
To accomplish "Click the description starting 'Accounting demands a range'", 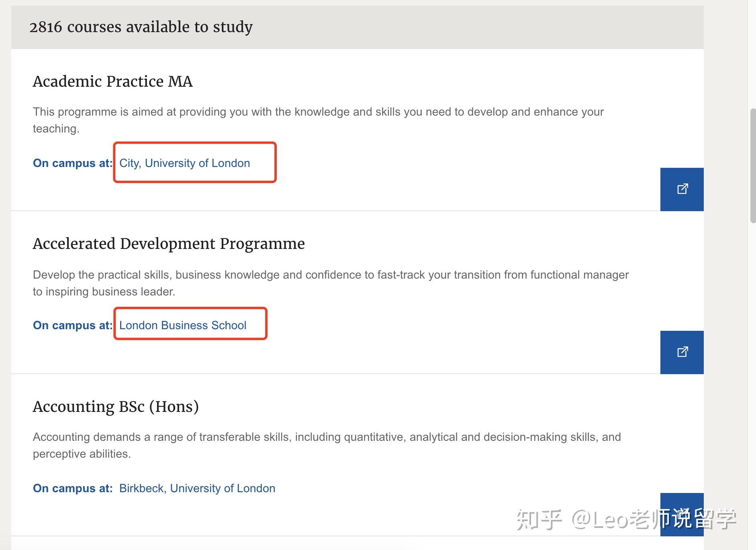I will 327,445.
